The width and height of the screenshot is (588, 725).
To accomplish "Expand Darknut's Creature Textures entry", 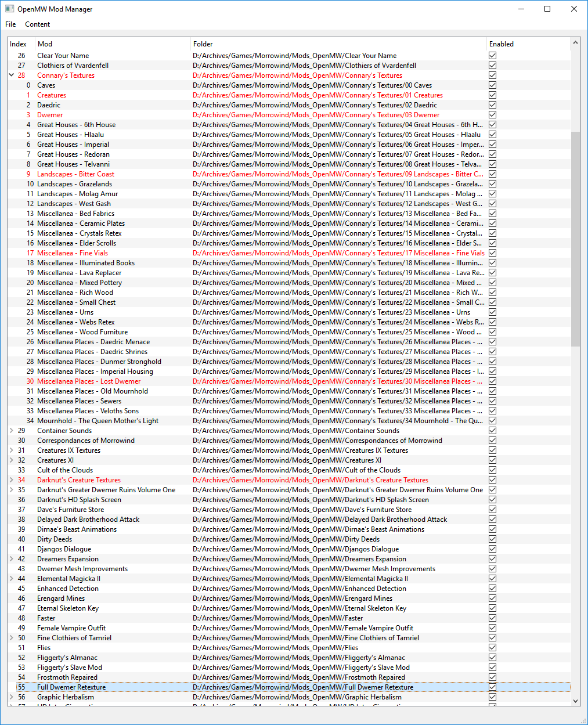I will [12, 480].
